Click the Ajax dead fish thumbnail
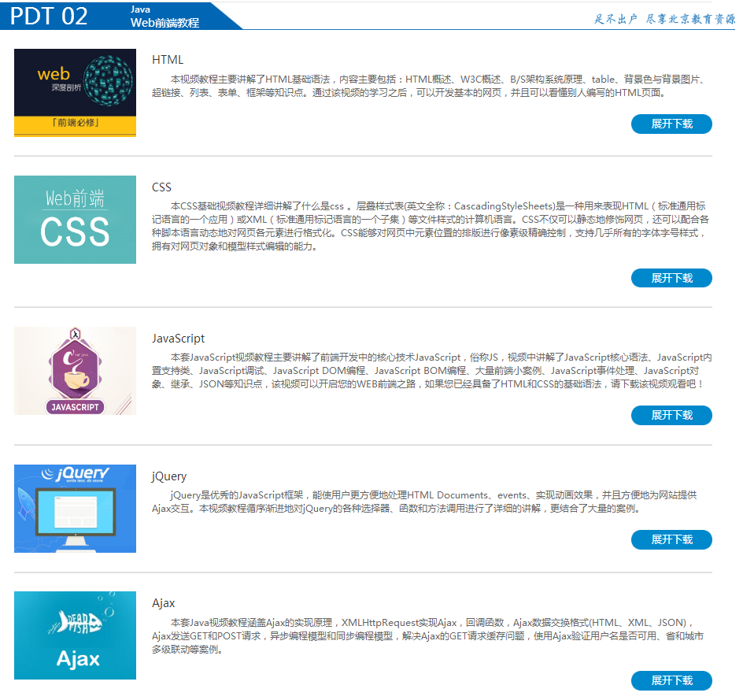Viewport: 743px width, 700px height. click(75, 635)
